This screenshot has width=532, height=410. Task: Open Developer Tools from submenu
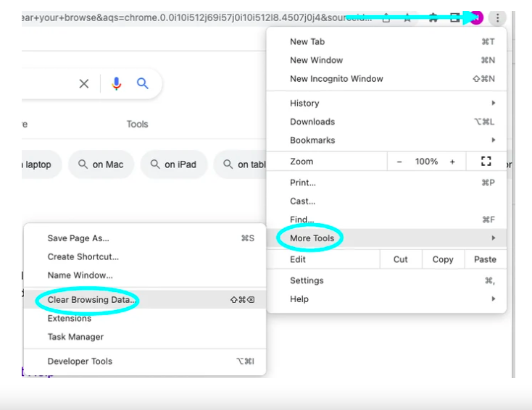coord(145,361)
